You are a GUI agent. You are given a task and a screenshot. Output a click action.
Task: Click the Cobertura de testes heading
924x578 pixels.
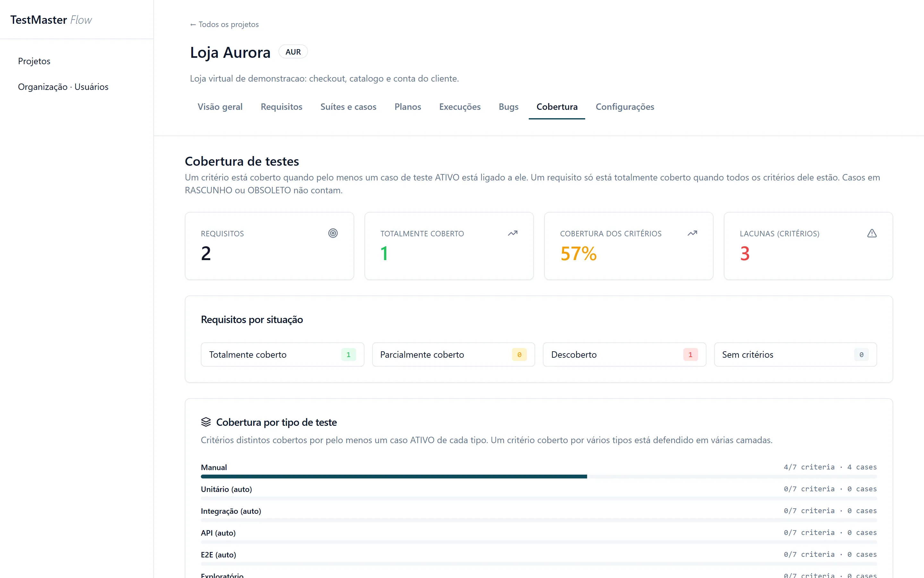pos(242,161)
